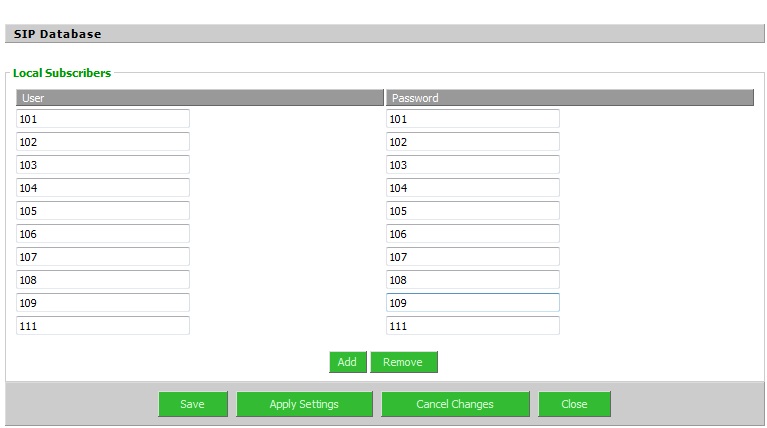Focus the Password field containing 108
Image resolution: width=767 pixels, height=428 pixels.
click(x=473, y=280)
